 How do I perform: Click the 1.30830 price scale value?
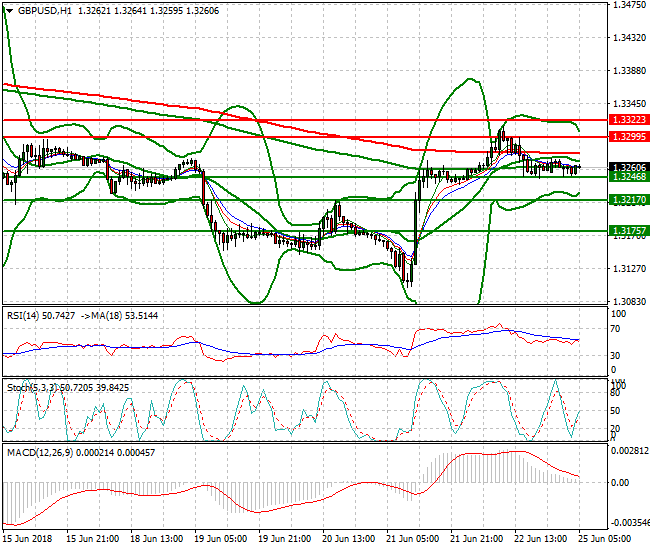629,302
